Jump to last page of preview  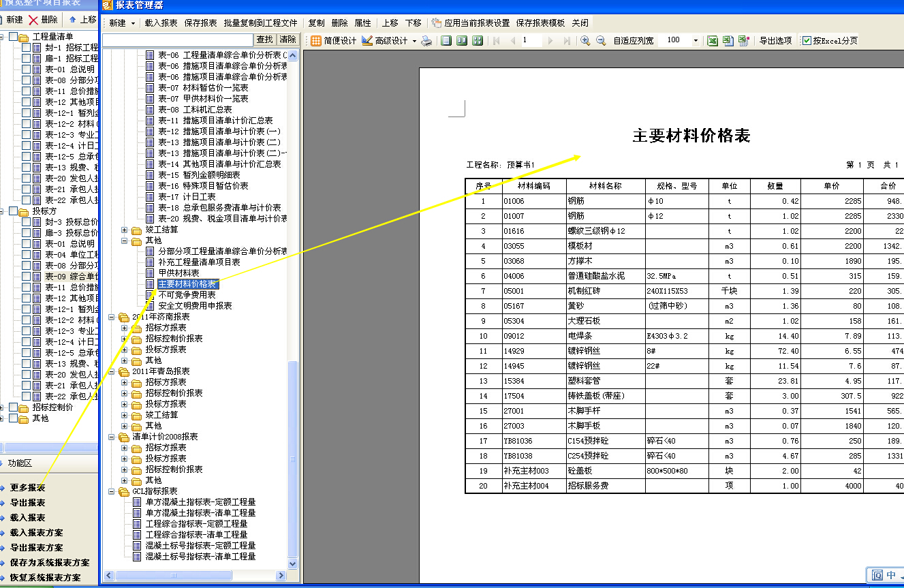coord(567,41)
